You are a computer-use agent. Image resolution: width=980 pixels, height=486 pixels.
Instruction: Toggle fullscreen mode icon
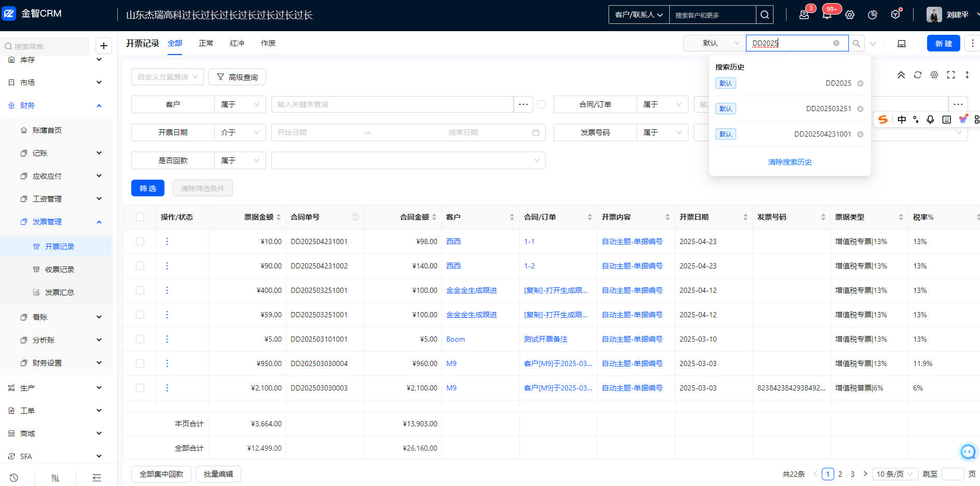tap(951, 75)
